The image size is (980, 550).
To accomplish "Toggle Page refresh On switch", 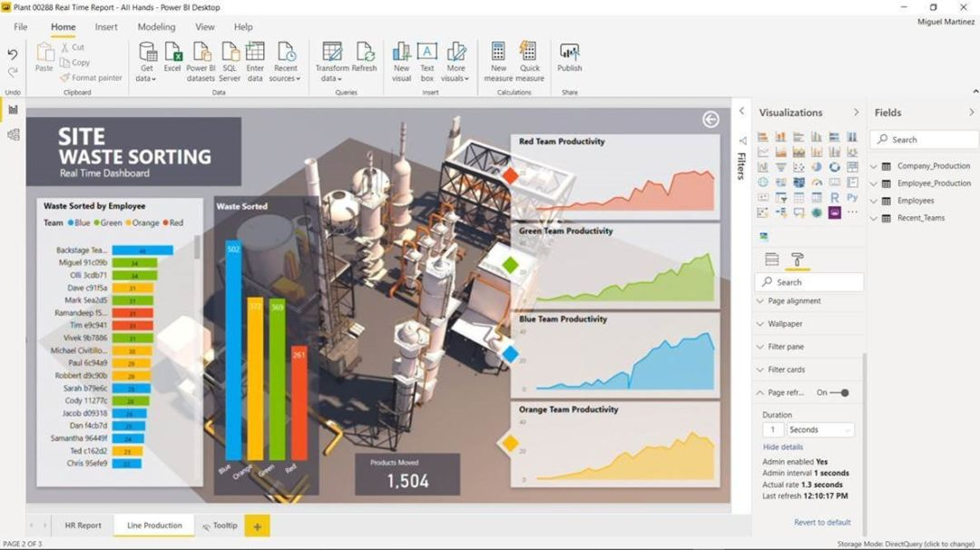I will pos(839,392).
